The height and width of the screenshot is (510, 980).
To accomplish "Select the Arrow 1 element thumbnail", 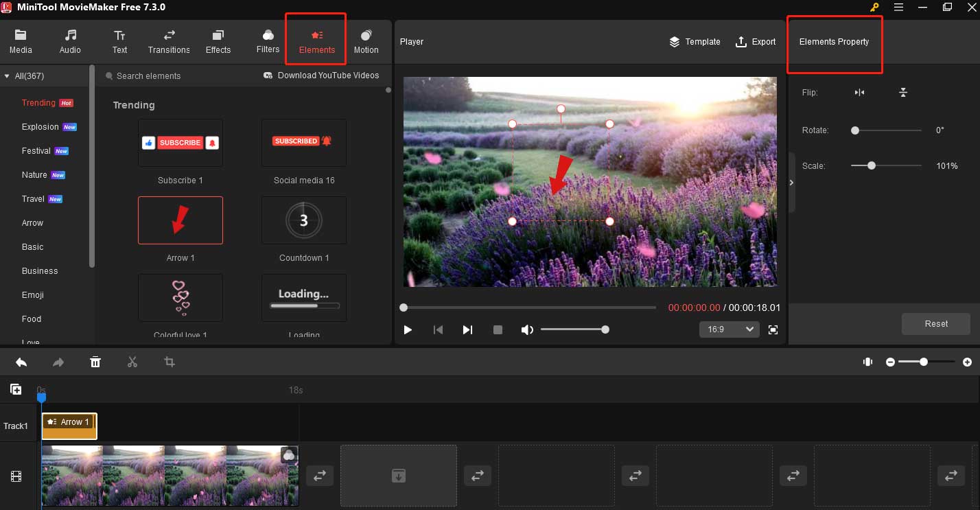I will click(180, 220).
